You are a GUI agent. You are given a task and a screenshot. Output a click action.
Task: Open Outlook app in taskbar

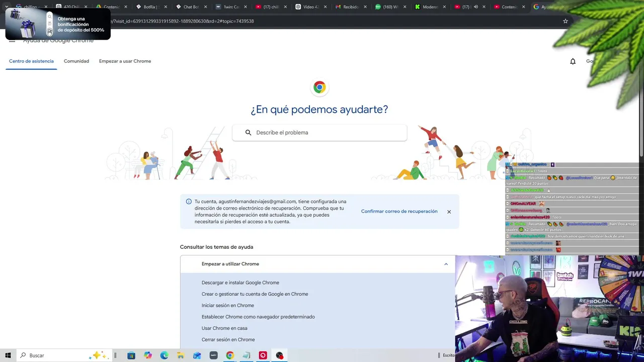(x=197, y=355)
